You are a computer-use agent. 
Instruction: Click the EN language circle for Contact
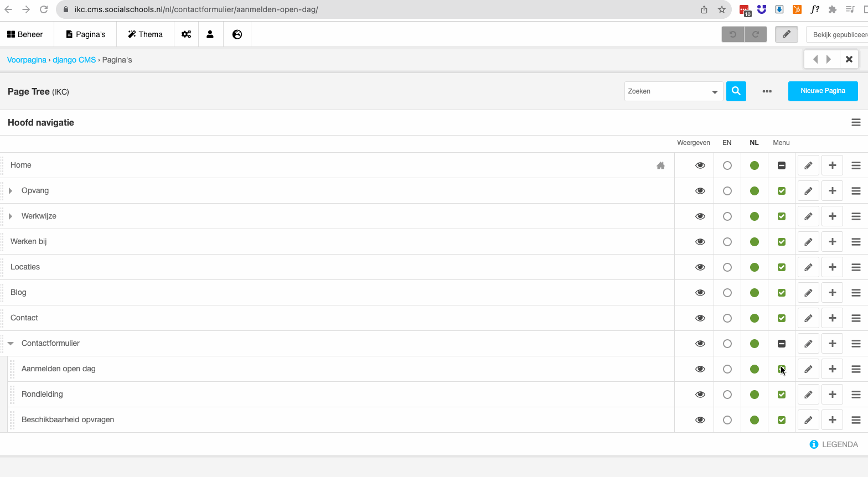pyautogui.click(x=727, y=318)
